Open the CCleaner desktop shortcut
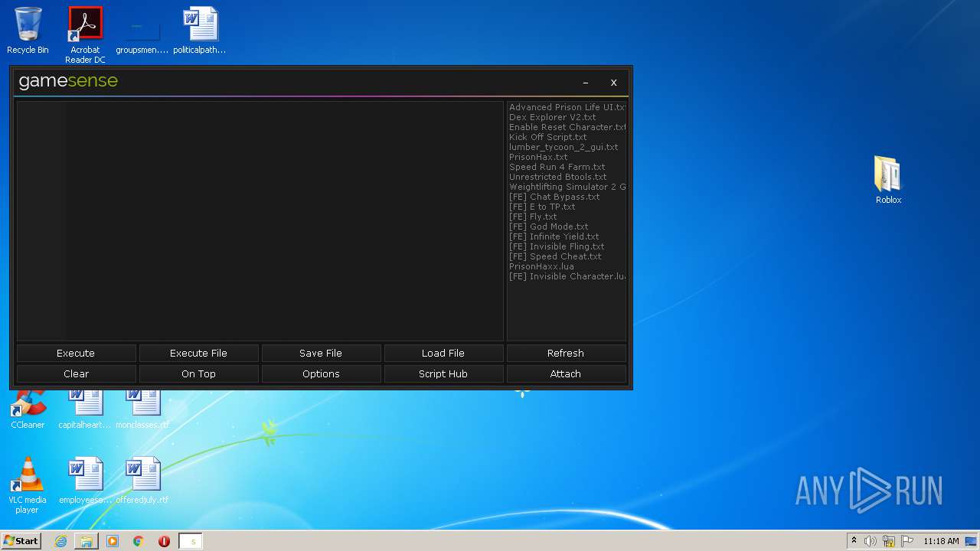 pos(28,409)
